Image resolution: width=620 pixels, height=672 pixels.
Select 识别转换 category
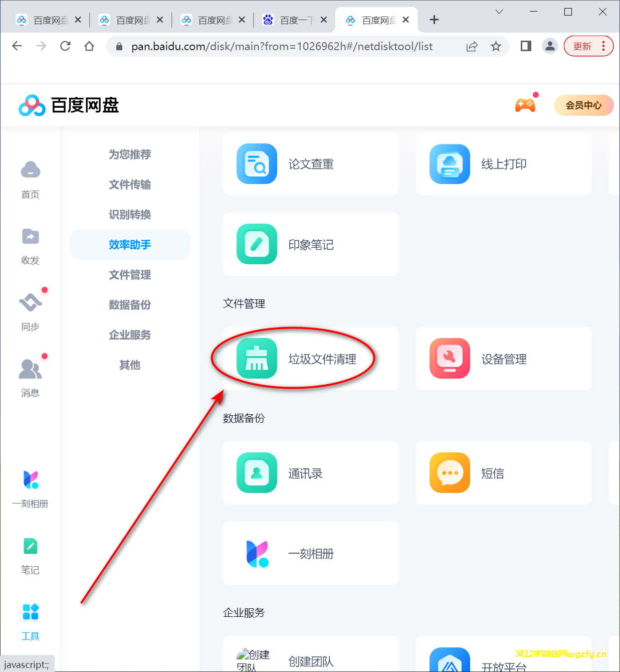click(x=130, y=215)
